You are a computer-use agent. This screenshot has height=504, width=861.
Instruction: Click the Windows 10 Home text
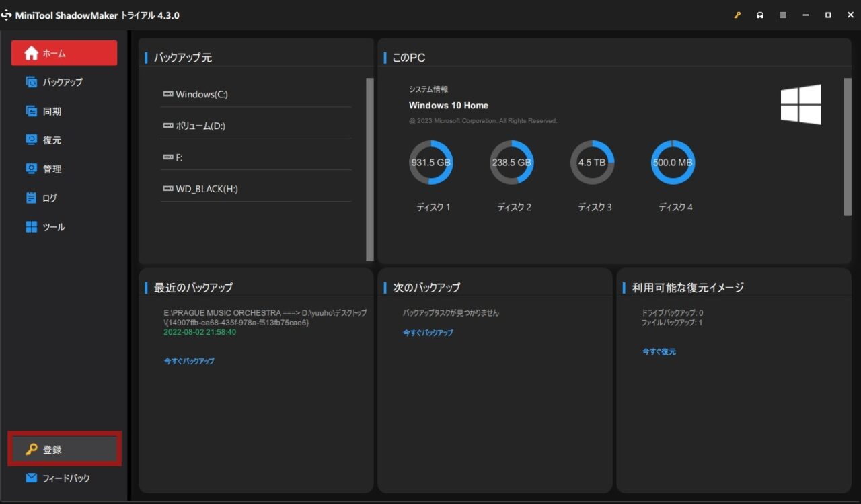click(x=449, y=106)
